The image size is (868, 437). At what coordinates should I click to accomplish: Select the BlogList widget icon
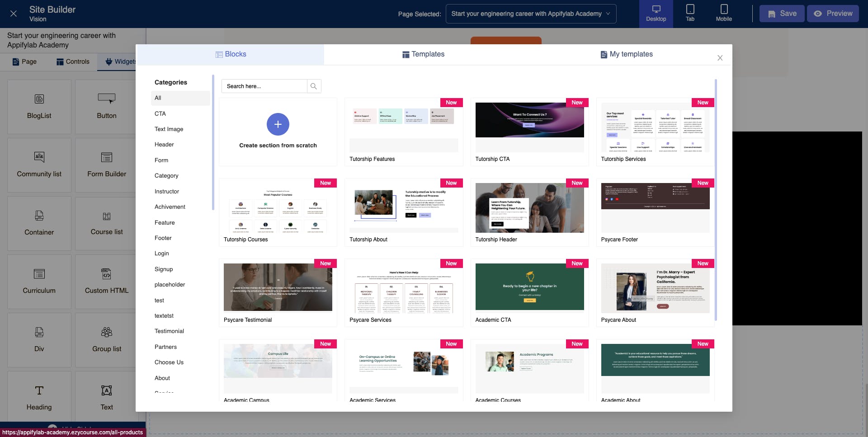tap(39, 99)
